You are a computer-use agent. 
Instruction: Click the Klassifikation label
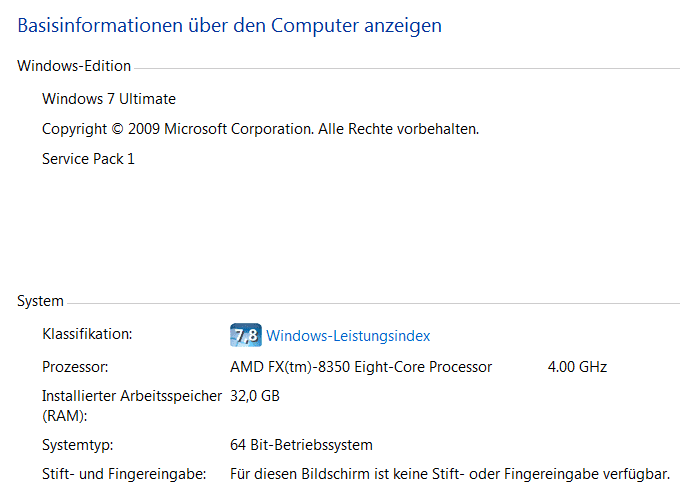click(x=87, y=334)
